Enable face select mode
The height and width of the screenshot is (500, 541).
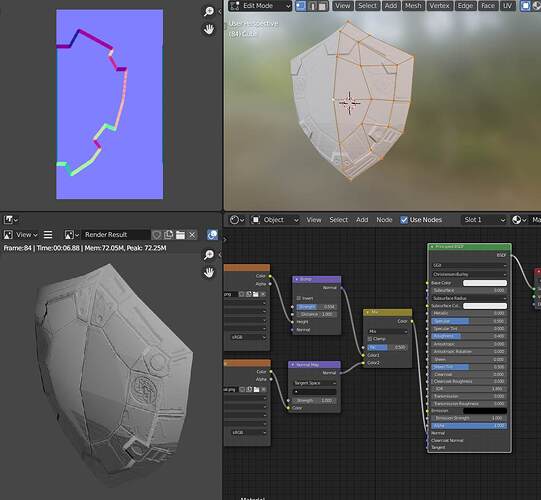point(323,6)
